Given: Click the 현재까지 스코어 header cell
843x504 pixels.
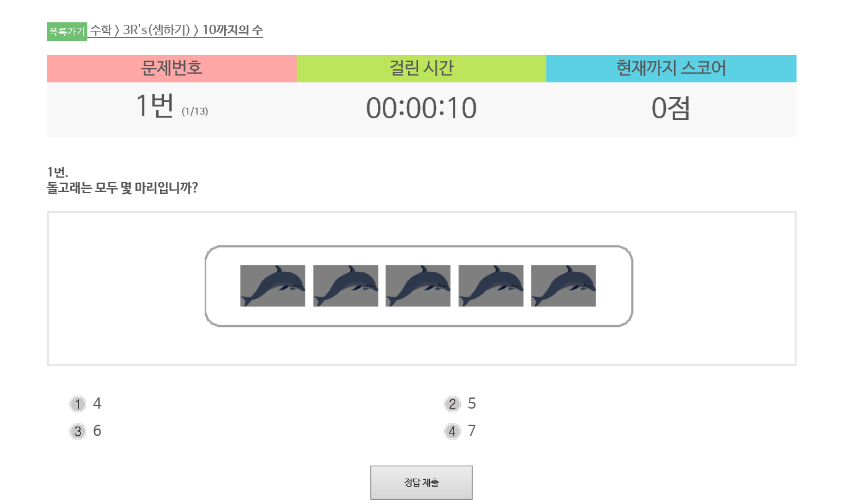Looking at the screenshot, I should pos(671,69).
